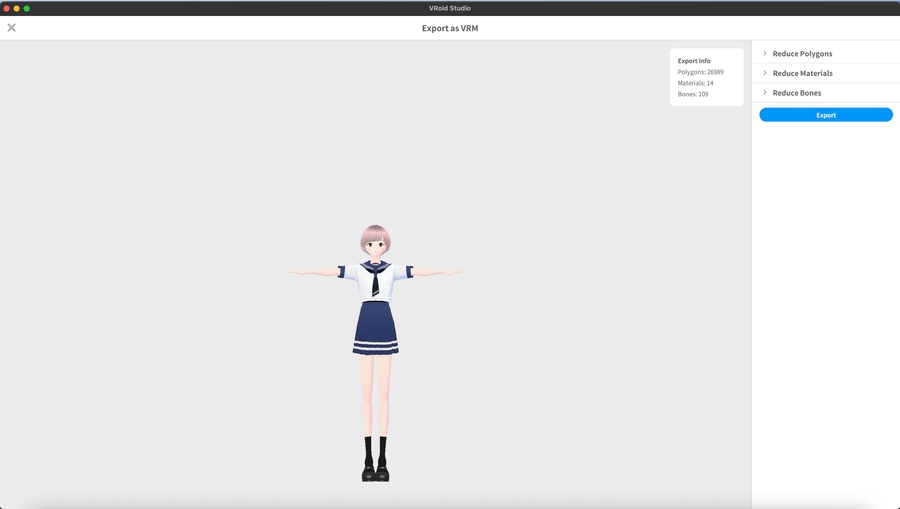Click the red window close button

(x=7, y=8)
